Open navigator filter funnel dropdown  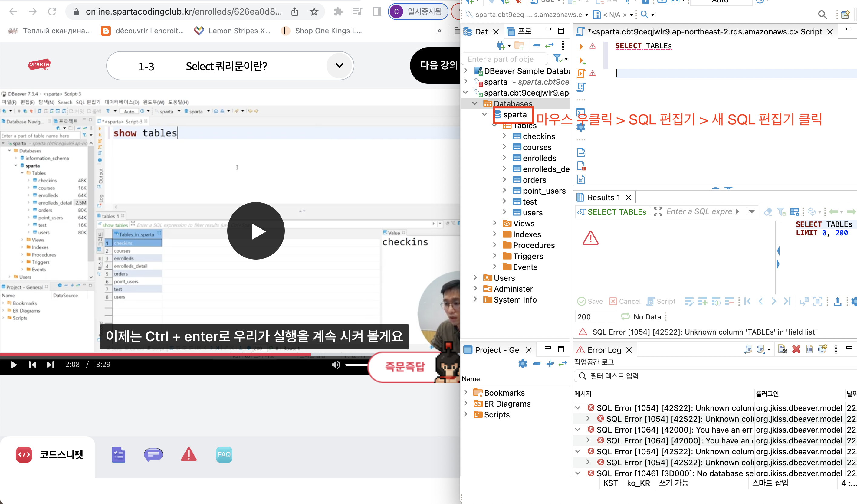[x=560, y=59]
